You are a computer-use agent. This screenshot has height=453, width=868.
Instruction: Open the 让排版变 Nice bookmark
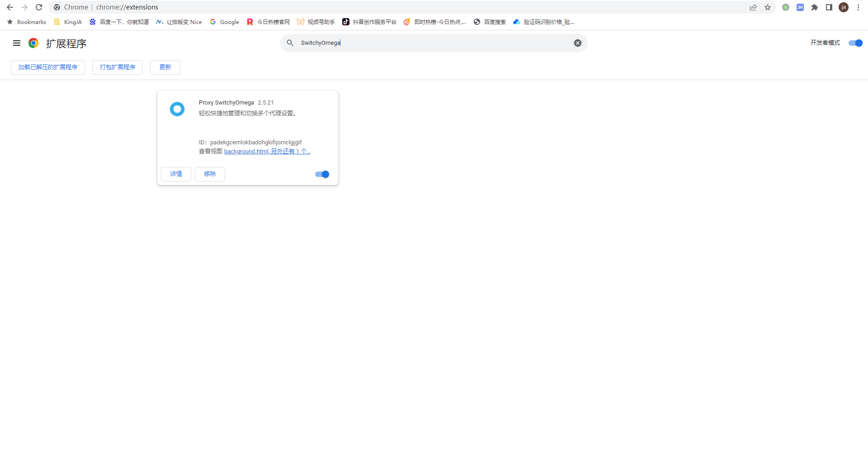coord(179,22)
